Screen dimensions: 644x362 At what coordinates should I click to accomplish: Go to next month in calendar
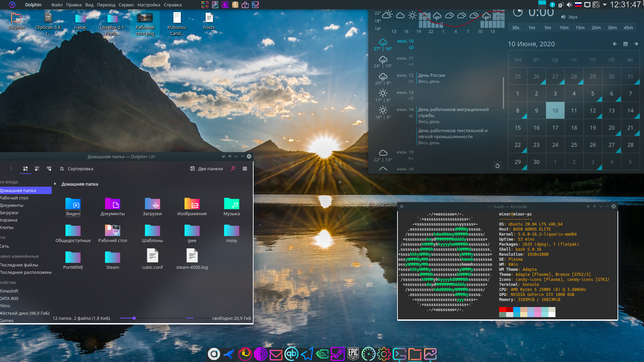point(636,44)
